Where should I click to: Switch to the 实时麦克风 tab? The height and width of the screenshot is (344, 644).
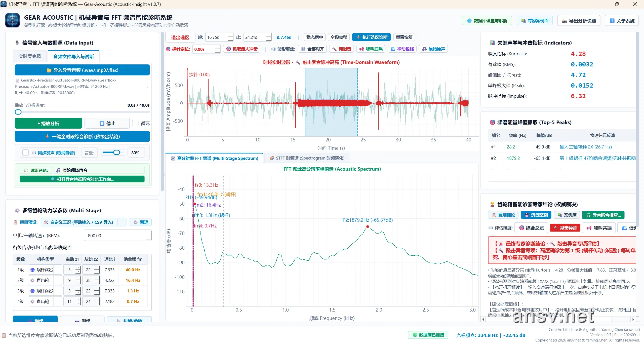(x=30, y=56)
